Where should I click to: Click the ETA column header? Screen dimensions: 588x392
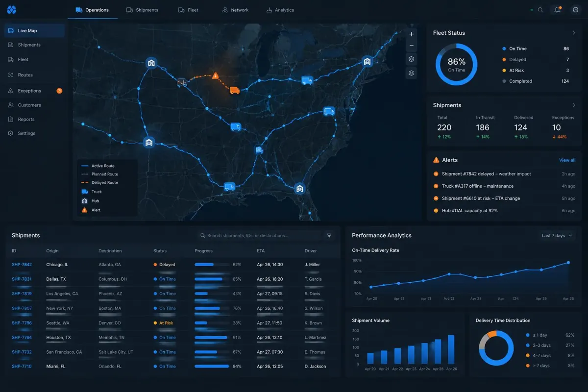tap(261, 251)
